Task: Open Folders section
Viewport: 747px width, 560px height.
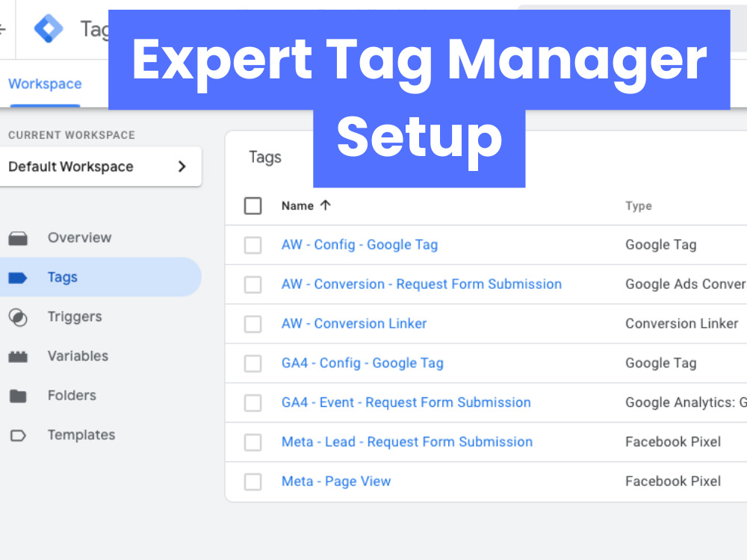Action: coord(72,395)
